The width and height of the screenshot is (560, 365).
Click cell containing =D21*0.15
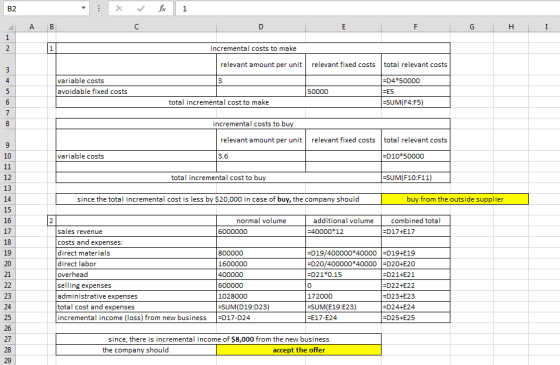(x=343, y=275)
